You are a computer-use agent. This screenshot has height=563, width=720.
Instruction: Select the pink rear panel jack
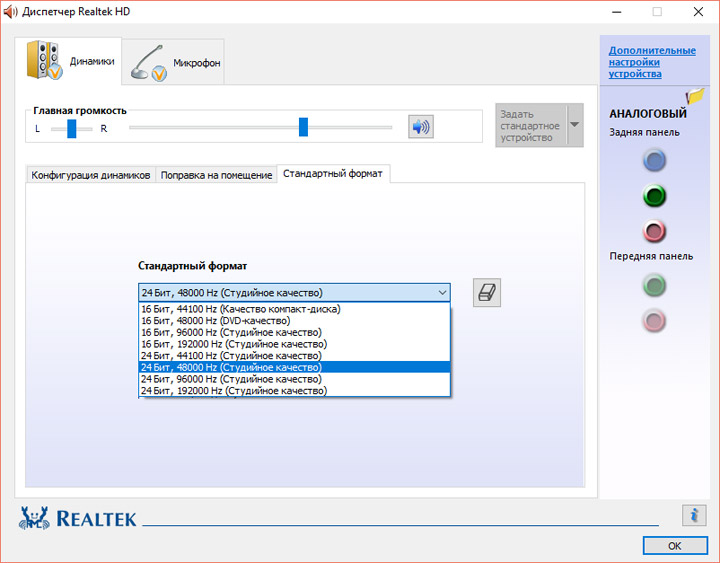[x=654, y=231]
